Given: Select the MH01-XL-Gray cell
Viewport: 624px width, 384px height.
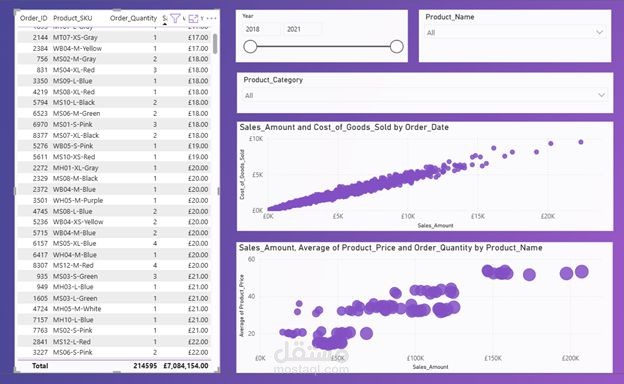Looking at the screenshot, I should (x=75, y=168).
